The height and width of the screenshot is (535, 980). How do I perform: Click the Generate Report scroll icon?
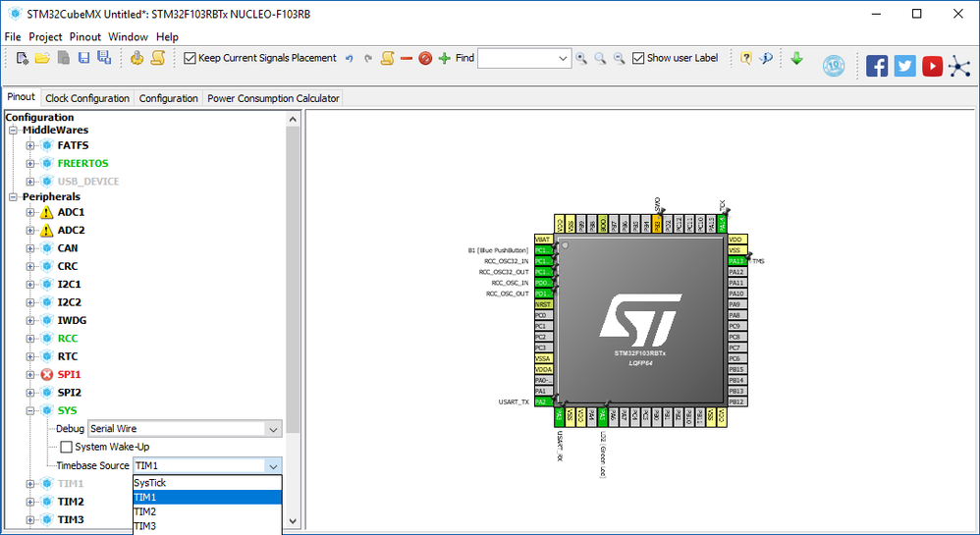click(x=158, y=58)
